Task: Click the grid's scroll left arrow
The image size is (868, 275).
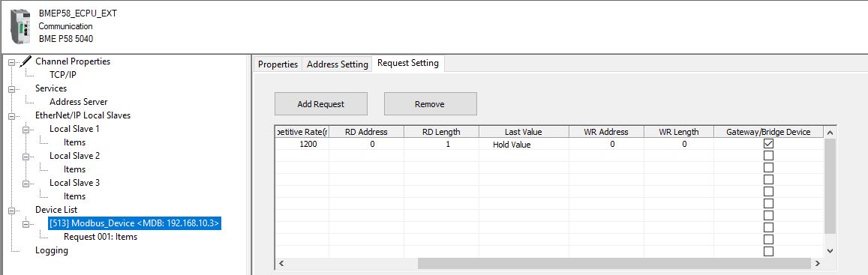Action: pyautogui.click(x=281, y=263)
